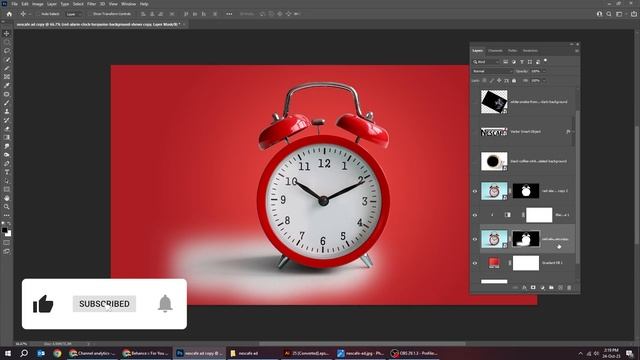This screenshot has height=360, width=640.
Task: Open the Fill slider arrow
Action: click(544, 81)
